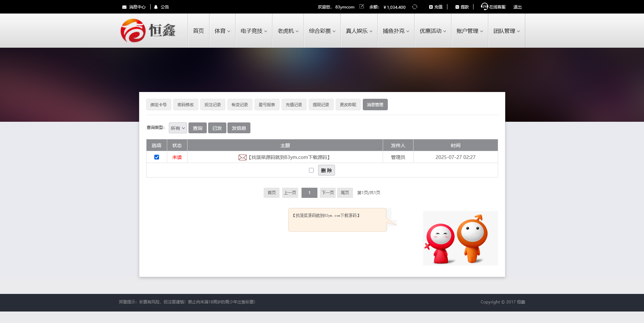Select the 消息管理 tab
The width and height of the screenshot is (644, 323).
375,105
